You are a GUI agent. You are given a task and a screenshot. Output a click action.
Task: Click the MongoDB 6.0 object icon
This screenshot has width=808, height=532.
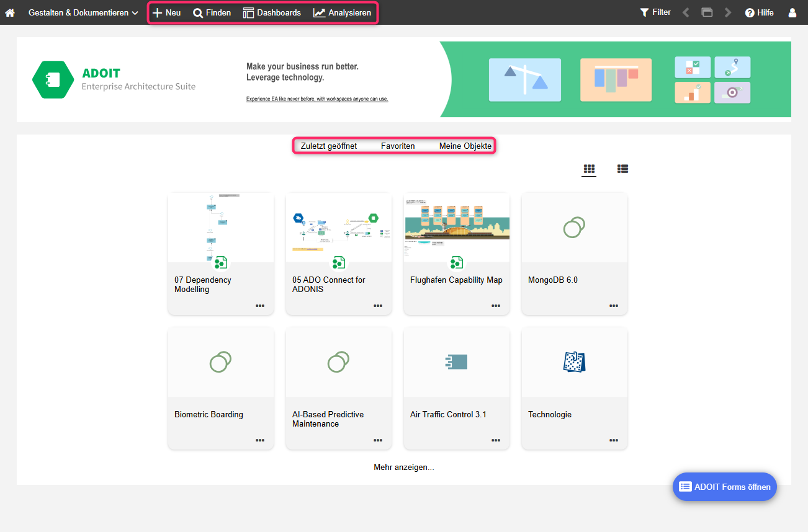tap(575, 228)
